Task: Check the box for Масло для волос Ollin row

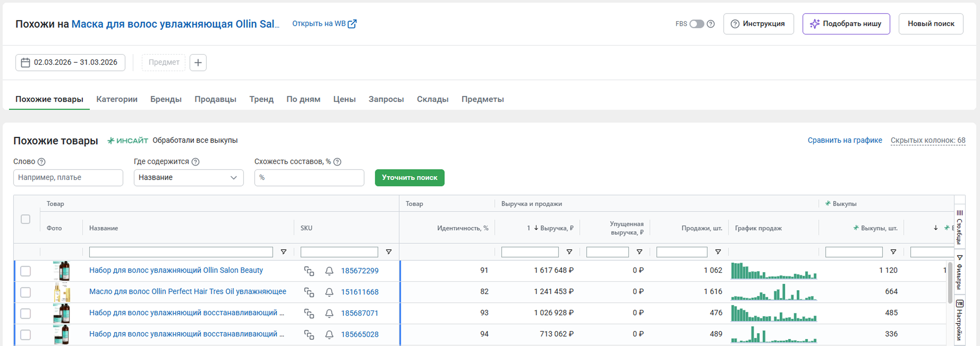Action: (25, 292)
